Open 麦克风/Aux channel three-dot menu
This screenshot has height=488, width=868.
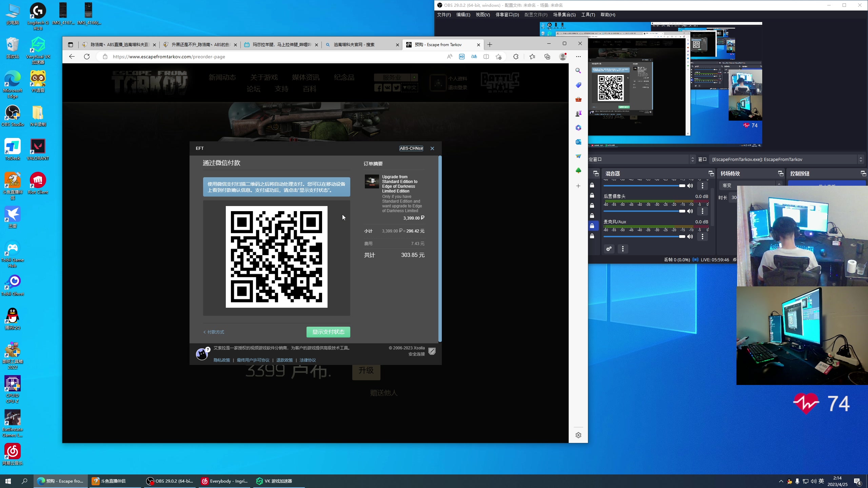click(x=703, y=237)
